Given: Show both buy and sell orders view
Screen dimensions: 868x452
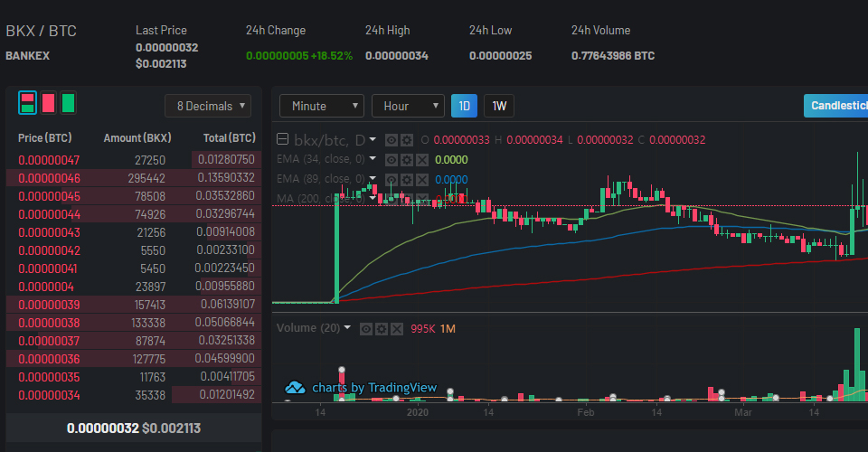Looking at the screenshot, I should pyautogui.click(x=28, y=103).
